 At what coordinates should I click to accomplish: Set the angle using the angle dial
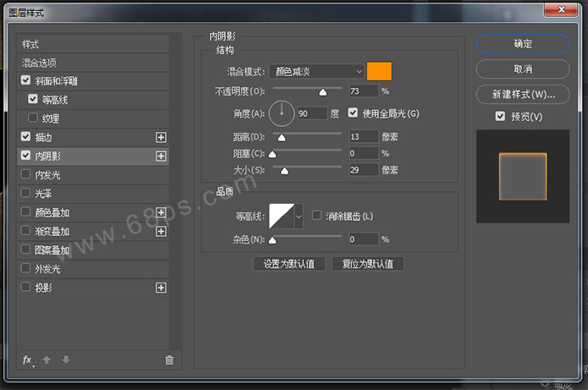(282, 113)
